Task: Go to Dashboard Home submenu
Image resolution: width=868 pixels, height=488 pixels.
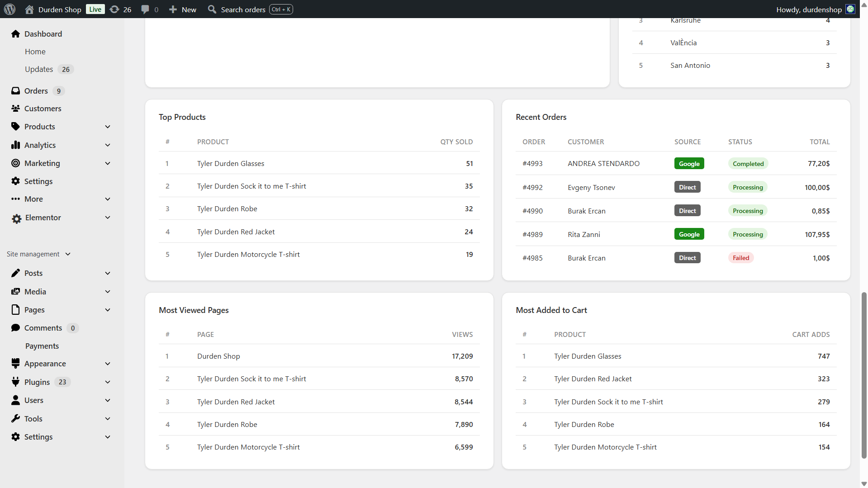Action: pos(35,52)
